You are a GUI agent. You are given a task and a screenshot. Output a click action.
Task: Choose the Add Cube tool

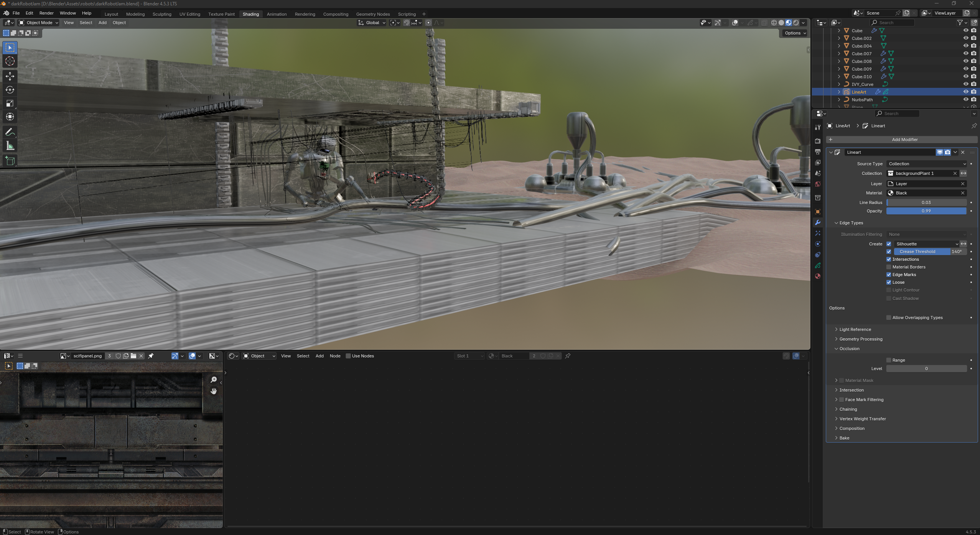(x=10, y=161)
